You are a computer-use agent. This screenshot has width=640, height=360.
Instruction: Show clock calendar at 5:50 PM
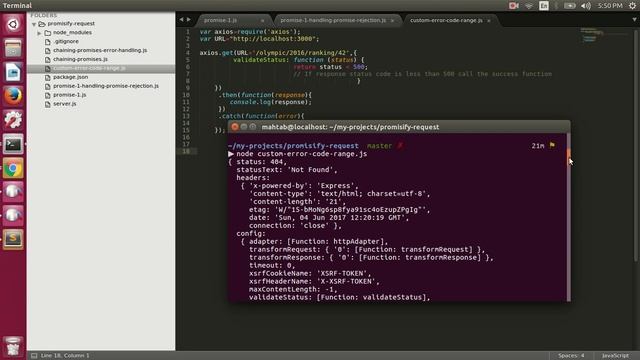[x=610, y=6]
